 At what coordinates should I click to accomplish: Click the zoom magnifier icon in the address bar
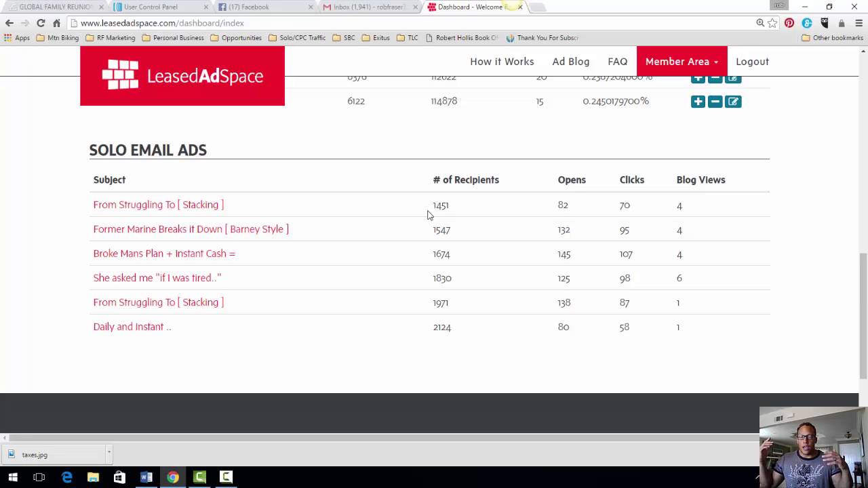pyautogui.click(x=760, y=23)
